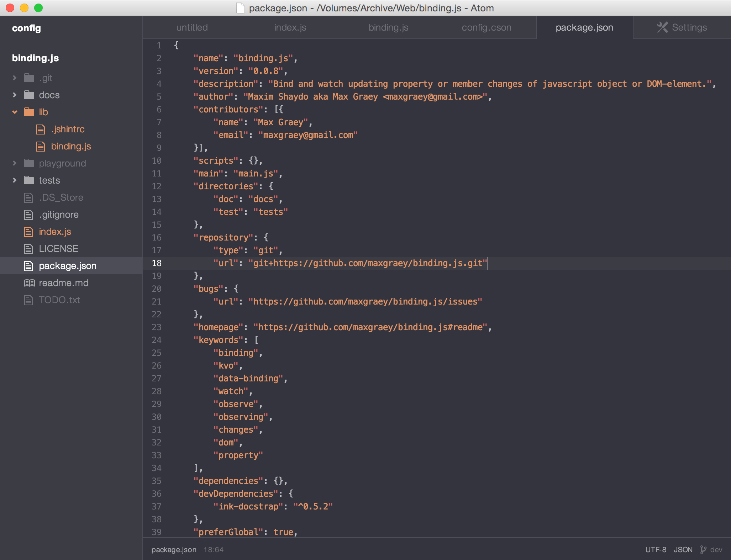Select .gitignore in the file tree
The height and width of the screenshot is (560, 731).
(59, 215)
